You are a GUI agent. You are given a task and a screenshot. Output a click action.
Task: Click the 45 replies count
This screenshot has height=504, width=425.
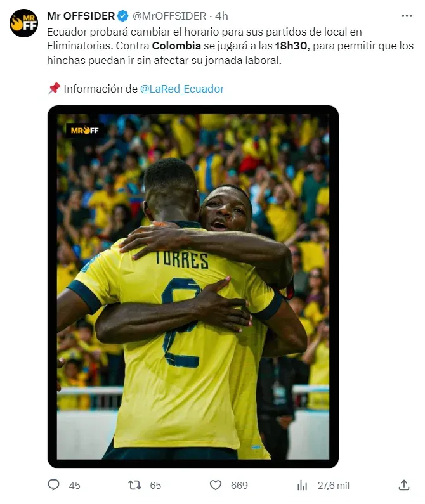coord(74,486)
